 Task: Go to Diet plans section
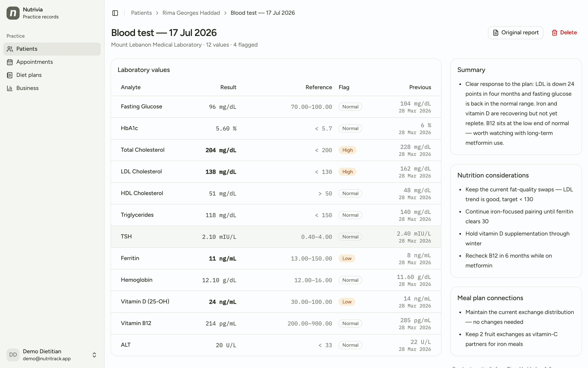coord(52,75)
